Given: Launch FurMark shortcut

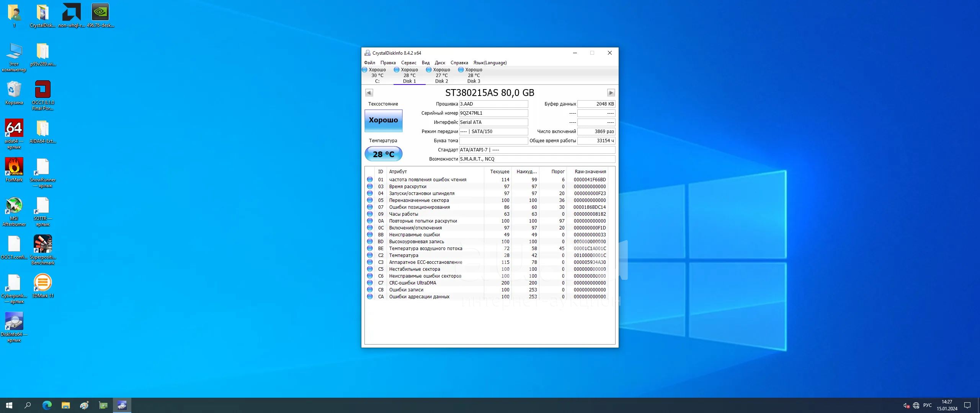Looking at the screenshot, I should [x=14, y=170].
